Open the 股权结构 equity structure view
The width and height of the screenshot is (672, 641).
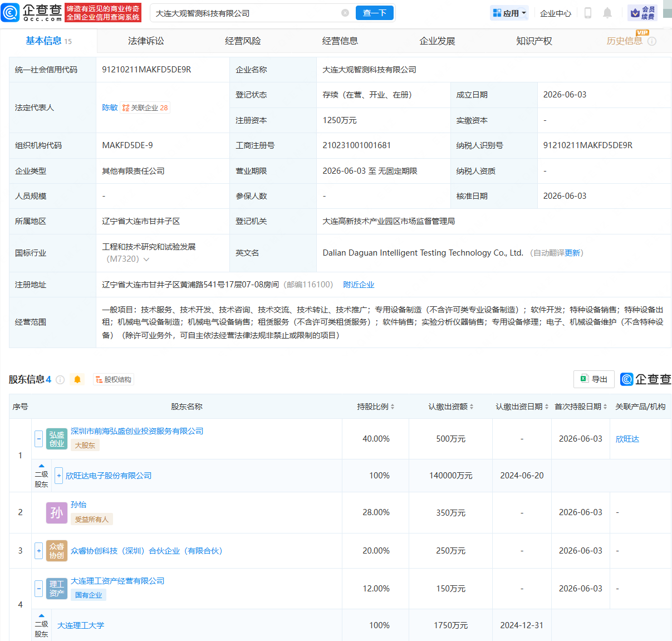point(114,380)
